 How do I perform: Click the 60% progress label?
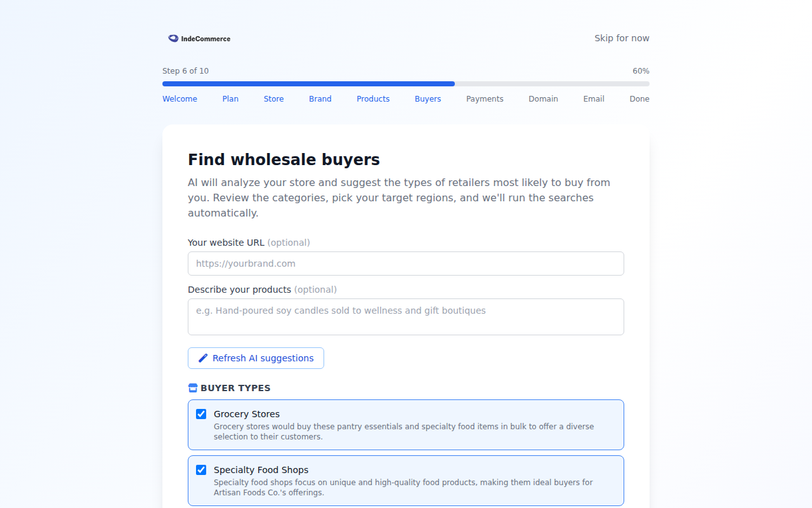(641, 71)
